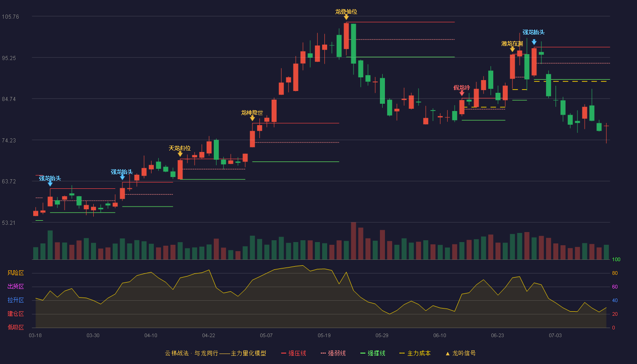Click the blue 40 indicator scale value
Image resolution: width=637 pixels, height=364 pixels.
point(615,300)
